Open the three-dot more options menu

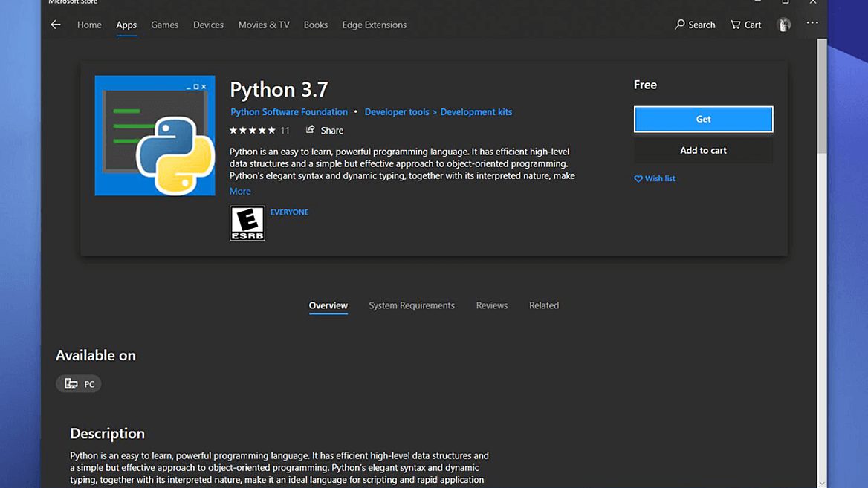coord(812,23)
